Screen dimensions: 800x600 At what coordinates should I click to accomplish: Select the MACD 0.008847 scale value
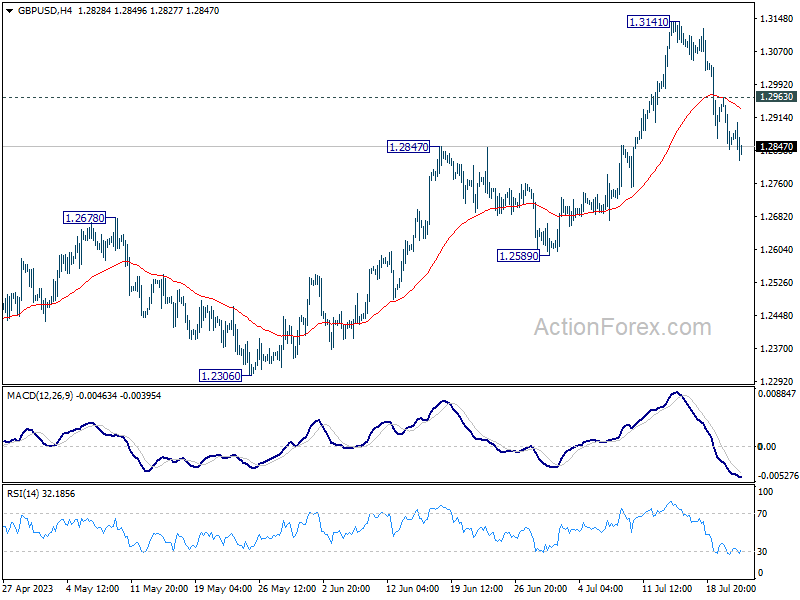pyautogui.click(x=777, y=394)
